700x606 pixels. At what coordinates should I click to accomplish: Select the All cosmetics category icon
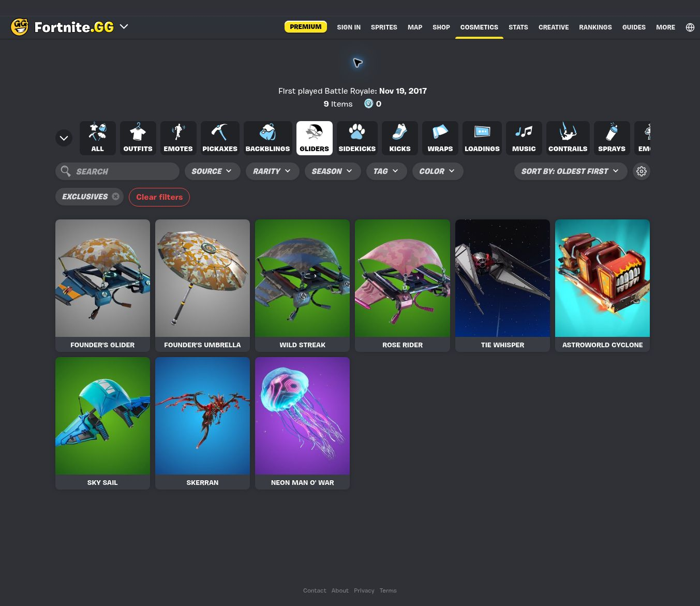pos(97,138)
